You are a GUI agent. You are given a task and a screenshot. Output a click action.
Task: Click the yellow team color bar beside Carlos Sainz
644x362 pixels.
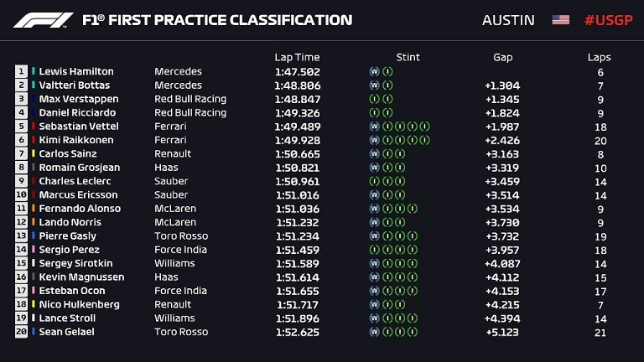tap(34, 153)
